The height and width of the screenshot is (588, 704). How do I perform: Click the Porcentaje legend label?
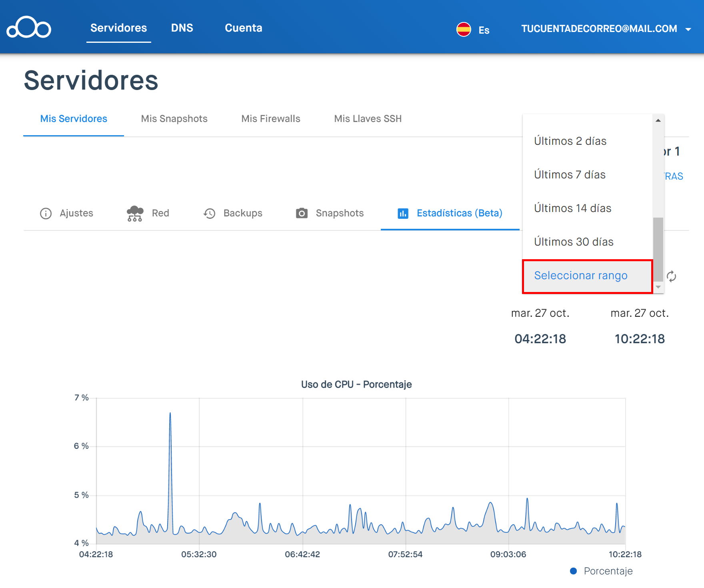point(608,571)
